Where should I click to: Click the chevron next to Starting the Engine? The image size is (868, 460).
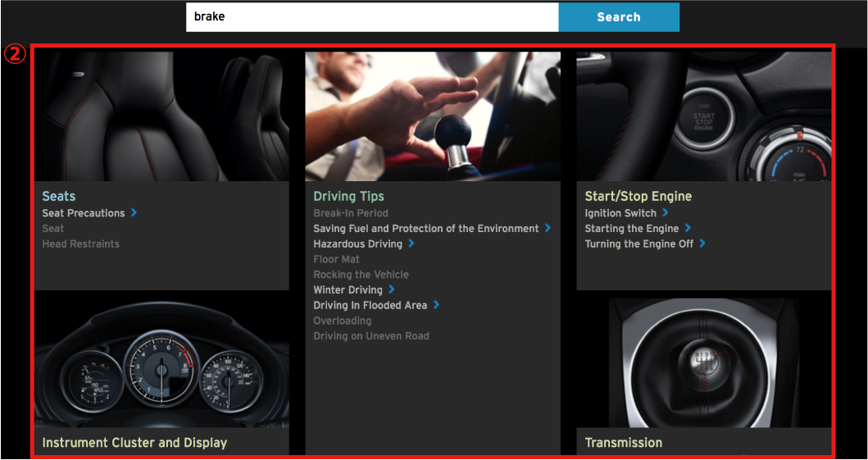pyautogui.click(x=688, y=228)
